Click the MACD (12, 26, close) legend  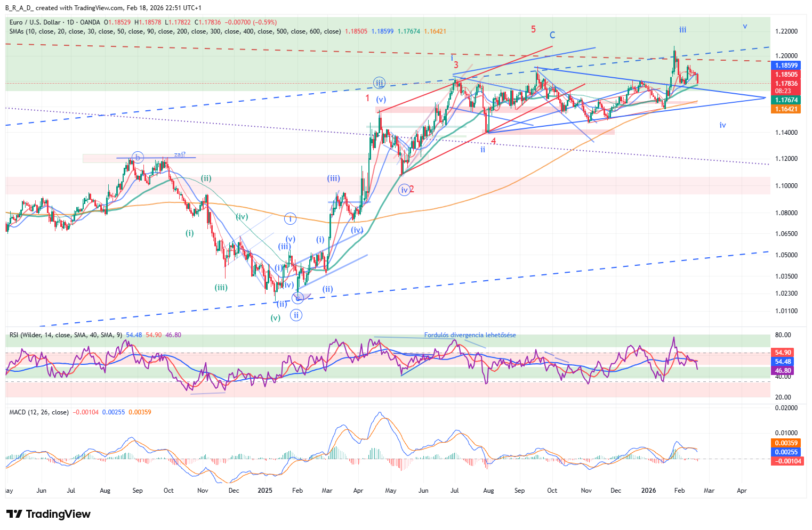[x=39, y=412]
